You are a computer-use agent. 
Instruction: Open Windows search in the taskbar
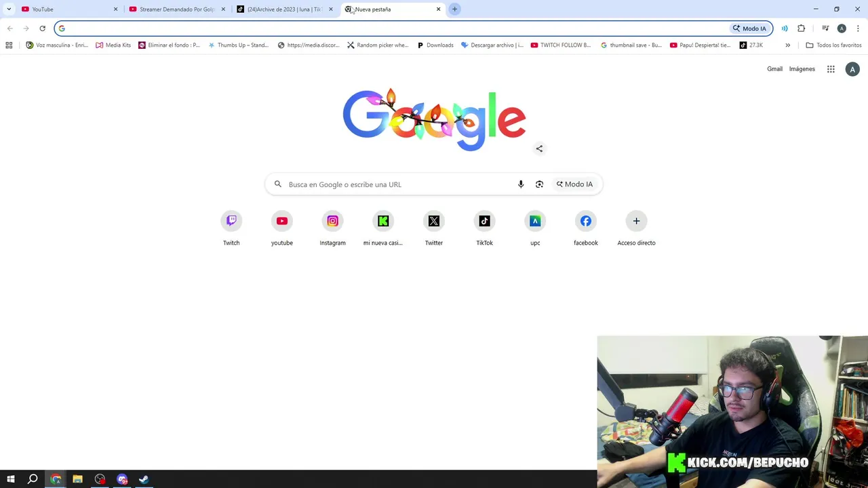tap(33, 479)
